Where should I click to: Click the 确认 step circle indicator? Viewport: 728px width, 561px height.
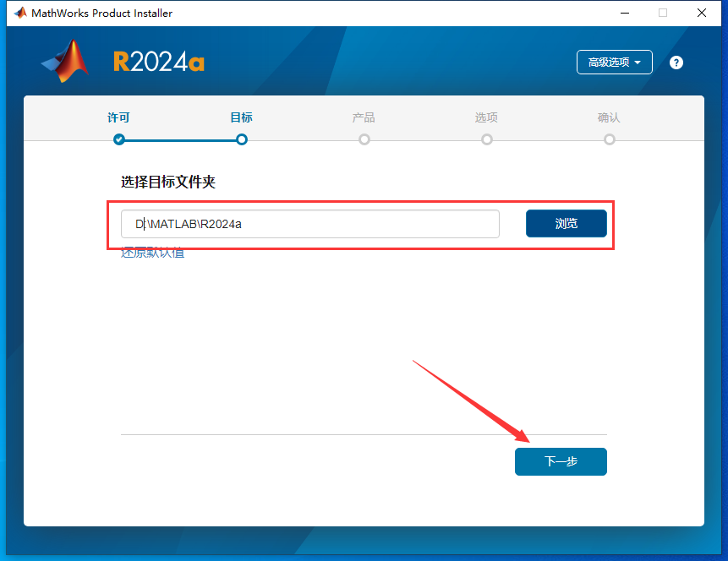tap(609, 139)
